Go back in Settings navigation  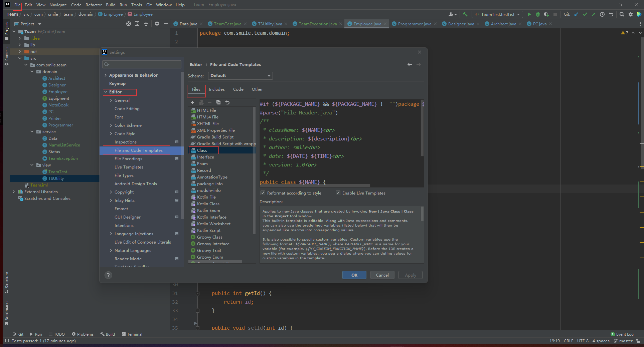tap(410, 64)
